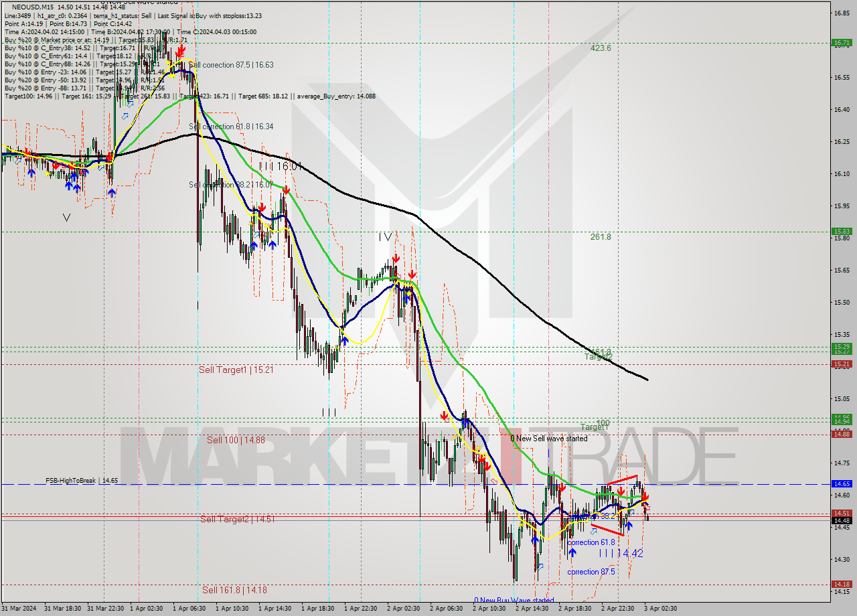
Task: Select the '2 Apr 06:30' time axis label
Action: [x=447, y=609]
